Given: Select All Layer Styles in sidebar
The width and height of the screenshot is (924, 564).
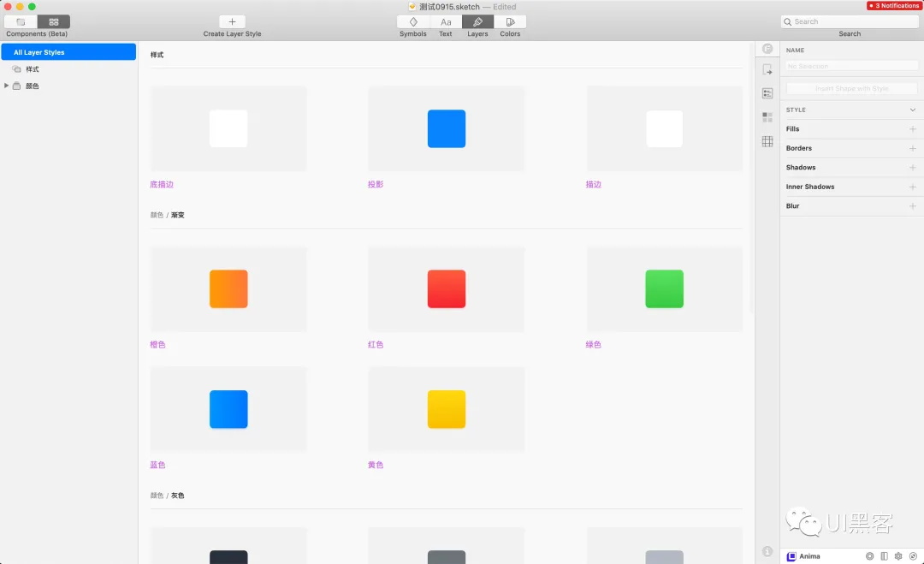Looking at the screenshot, I should (69, 52).
